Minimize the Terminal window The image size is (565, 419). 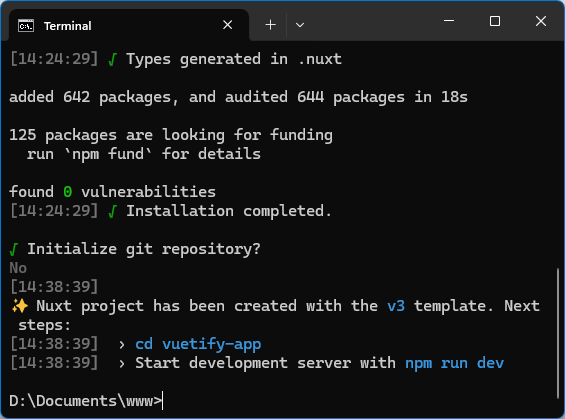point(449,21)
